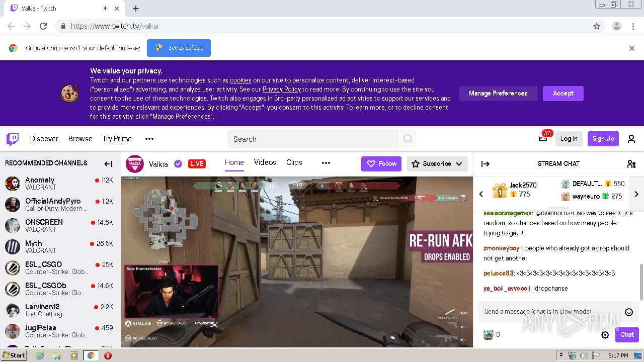Open the notifications inbox with 33 badge
Viewport: 644px width, 362px height.
543,139
